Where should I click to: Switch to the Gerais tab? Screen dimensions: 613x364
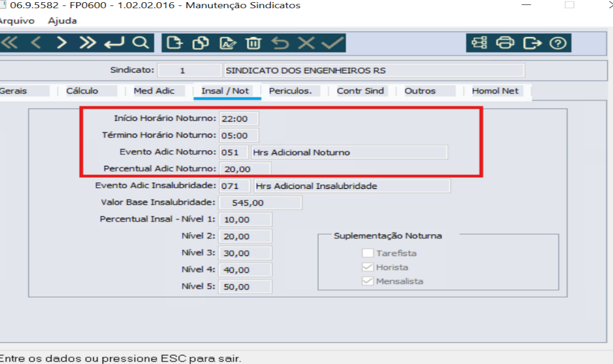(23, 91)
